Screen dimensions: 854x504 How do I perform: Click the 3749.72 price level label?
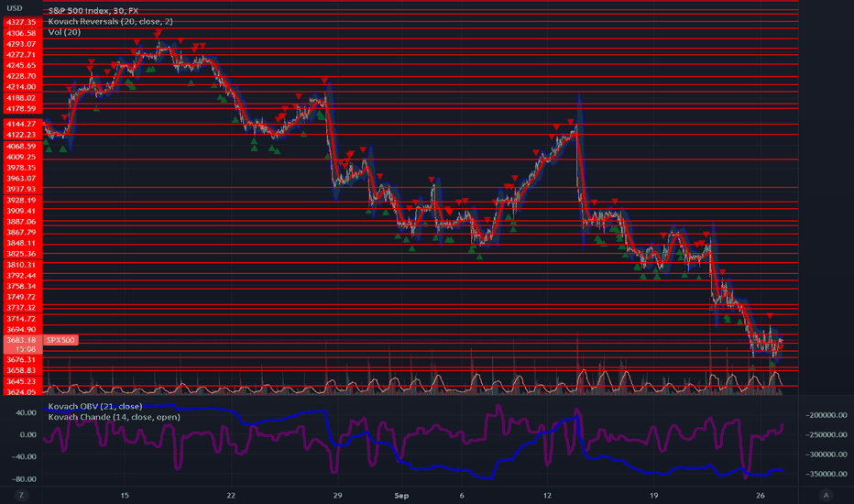[21, 297]
